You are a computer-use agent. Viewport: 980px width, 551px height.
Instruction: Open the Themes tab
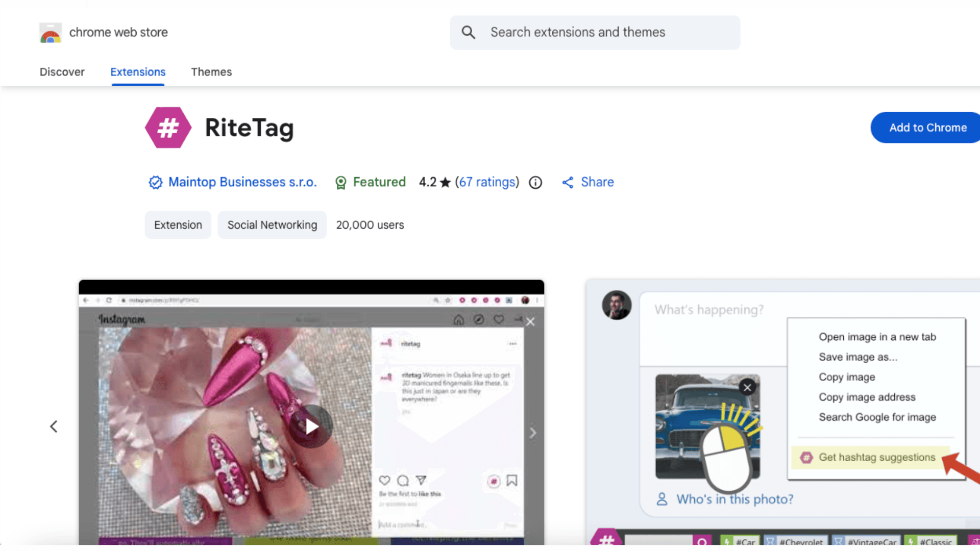(x=211, y=72)
